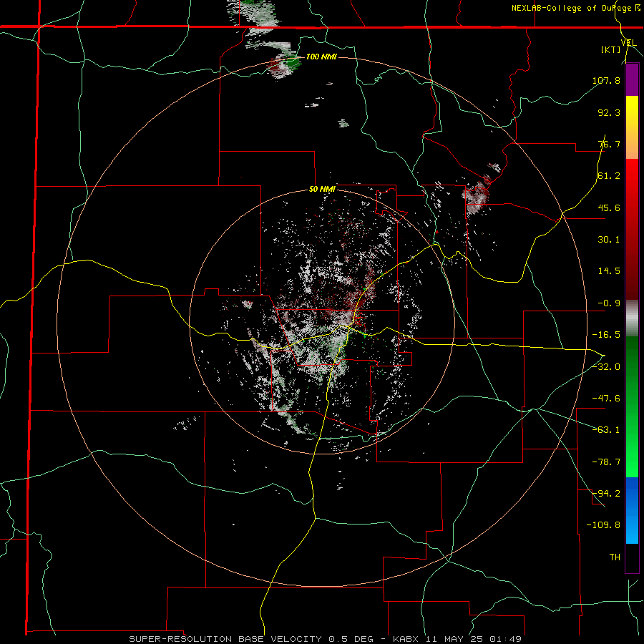Select the -16.5 scale value
Image resolution: width=644 pixels, height=644 pixels.
click(606, 335)
